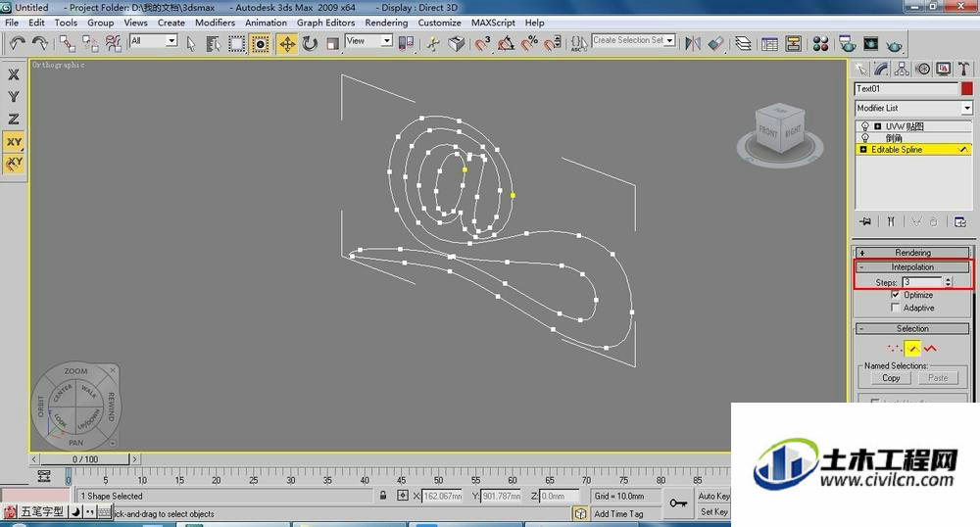Toggle the Spinner Snap icon
Viewport: 980px width, 527px height.
point(553,43)
